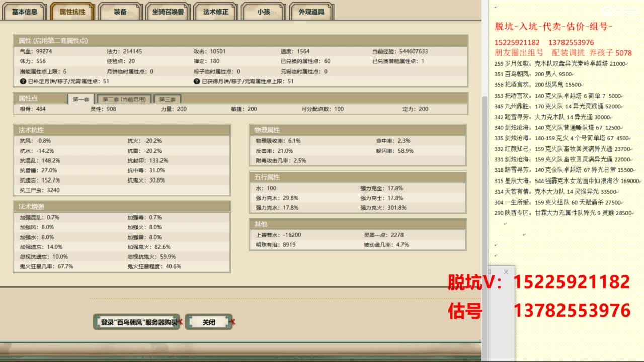Open the 坐骑召唤兽 tab
The image size is (644, 362).
tap(168, 12)
